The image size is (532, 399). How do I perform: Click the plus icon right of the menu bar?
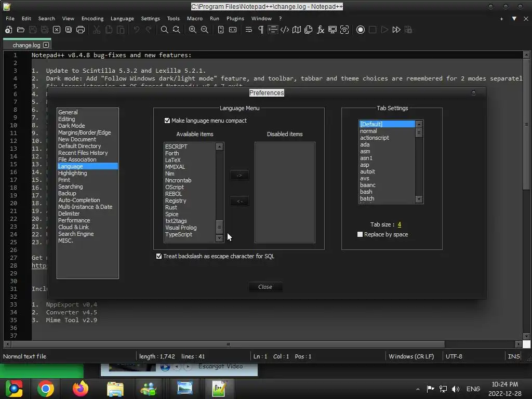(x=501, y=19)
